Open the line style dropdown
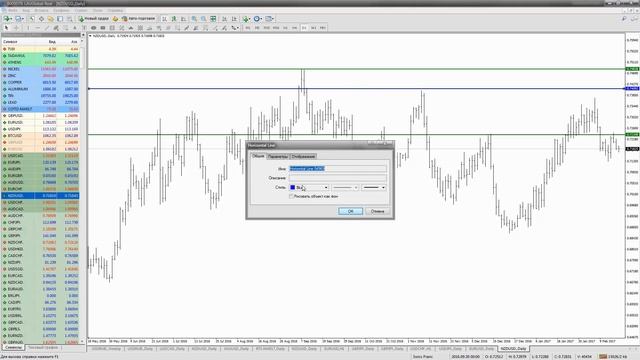The width and height of the screenshot is (640, 360). [x=345, y=187]
